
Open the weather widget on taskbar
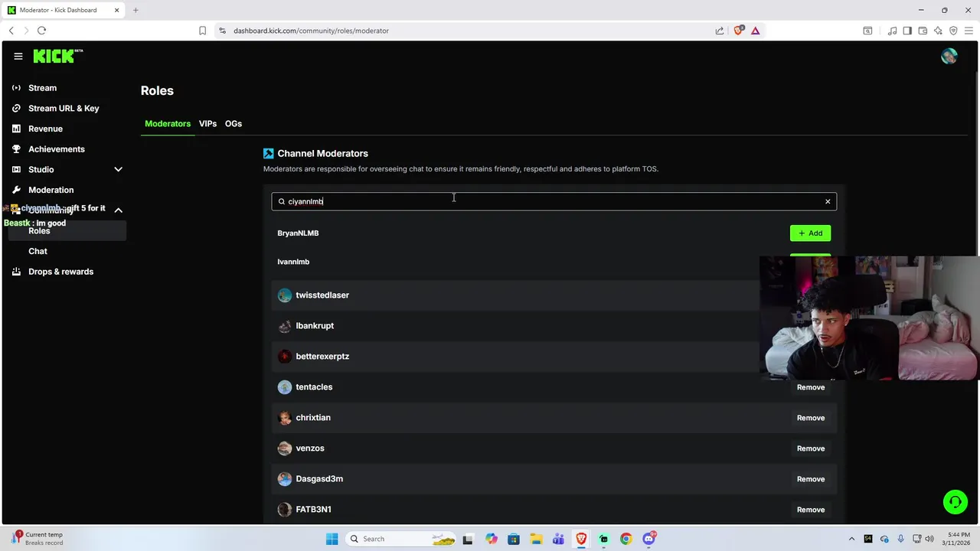[x=38, y=539]
